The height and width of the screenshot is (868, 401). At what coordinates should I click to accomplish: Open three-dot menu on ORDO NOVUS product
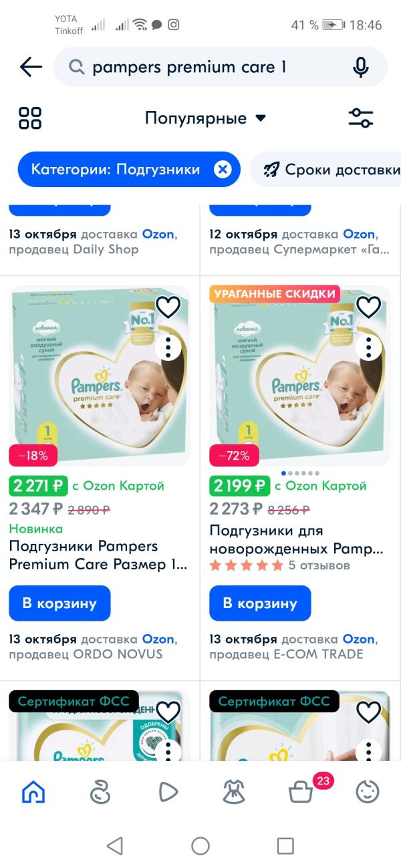(168, 347)
